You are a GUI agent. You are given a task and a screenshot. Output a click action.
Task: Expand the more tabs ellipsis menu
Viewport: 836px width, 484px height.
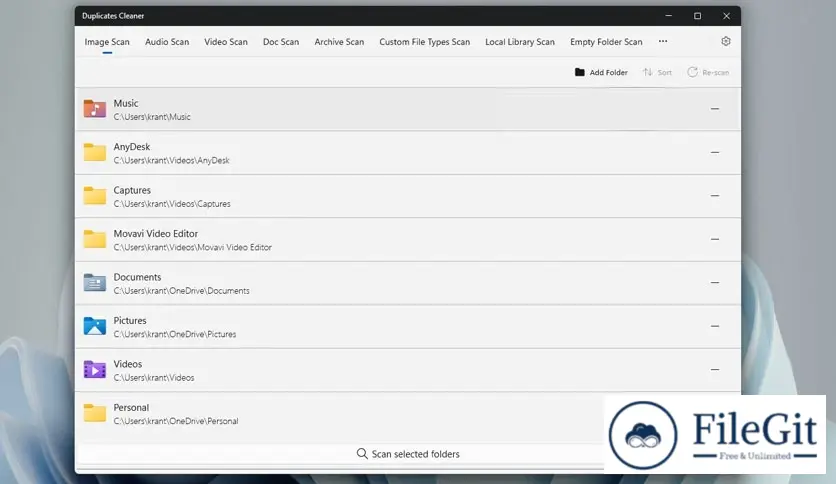coord(663,41)
